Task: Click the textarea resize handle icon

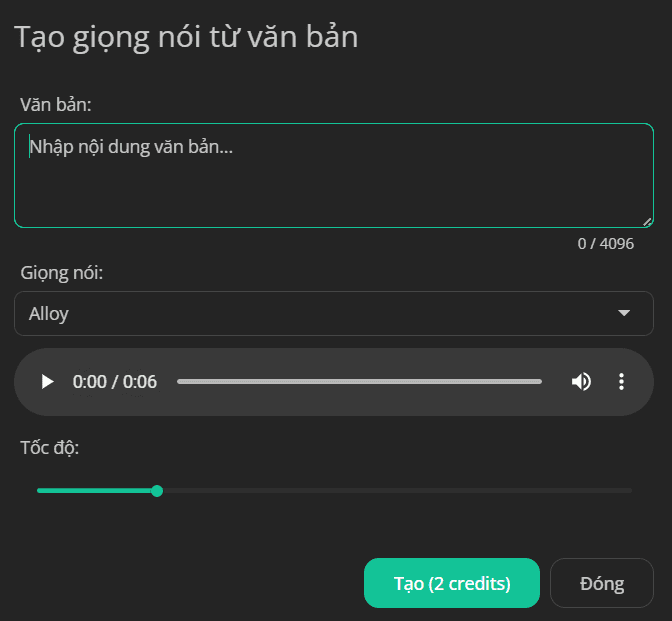Action: 647,222
